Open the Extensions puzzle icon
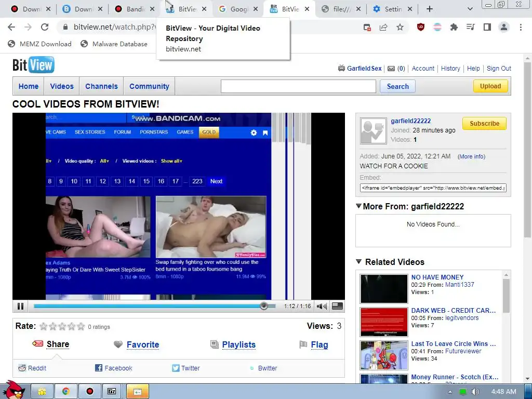Screen dimensions: 532x399 [454, 27]
